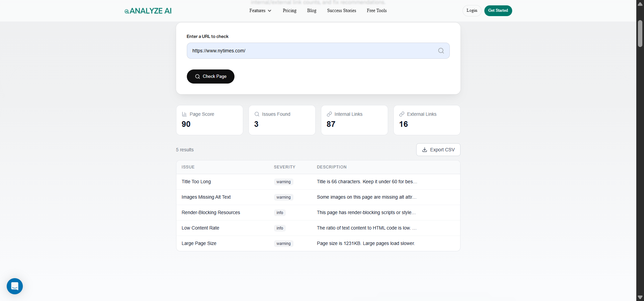Click description 'Some images on this page'

367,197
